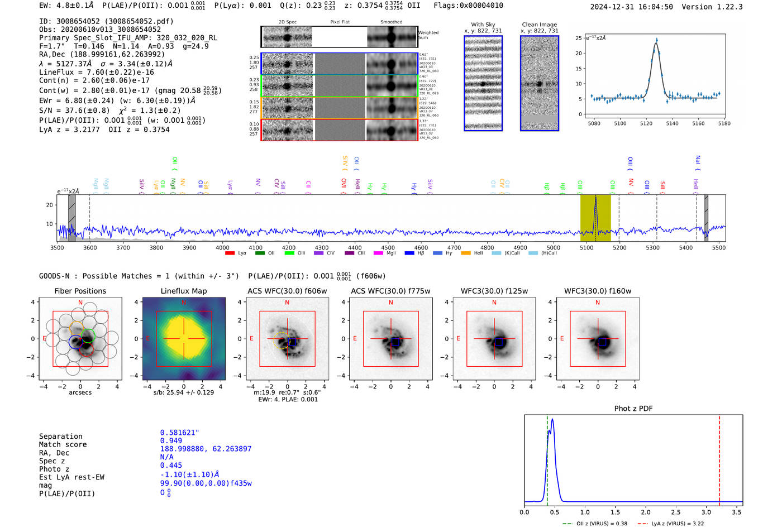
Task: Click the Obs: 20200610v013 line
Action: tap(100, 29)
